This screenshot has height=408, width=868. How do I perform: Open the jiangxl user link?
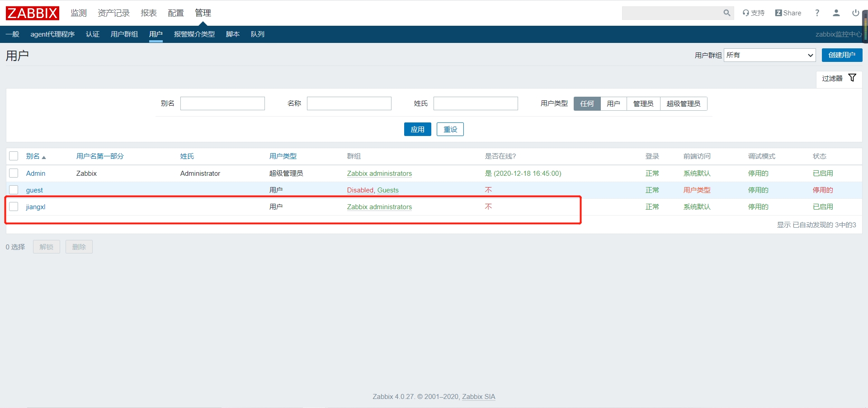point(36,207)
